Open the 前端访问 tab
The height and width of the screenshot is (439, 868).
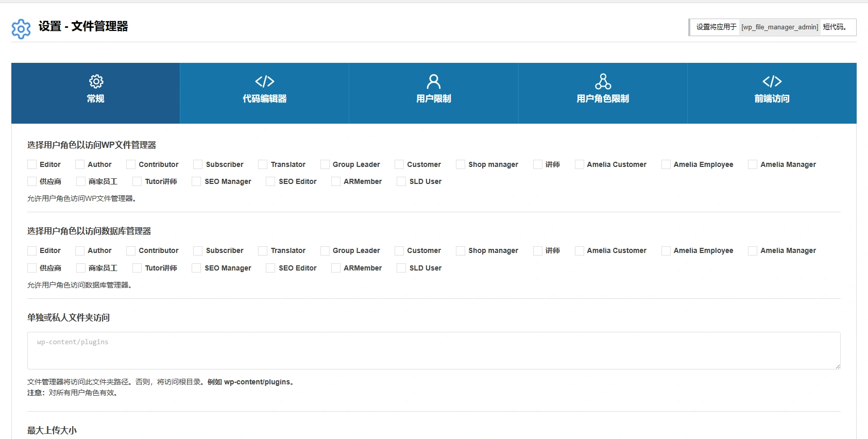[772, 93]
